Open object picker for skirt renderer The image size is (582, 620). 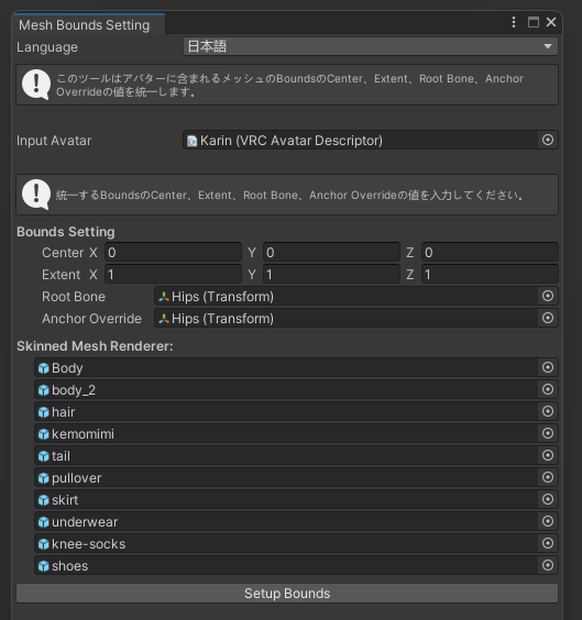click(x=548, y=499)
